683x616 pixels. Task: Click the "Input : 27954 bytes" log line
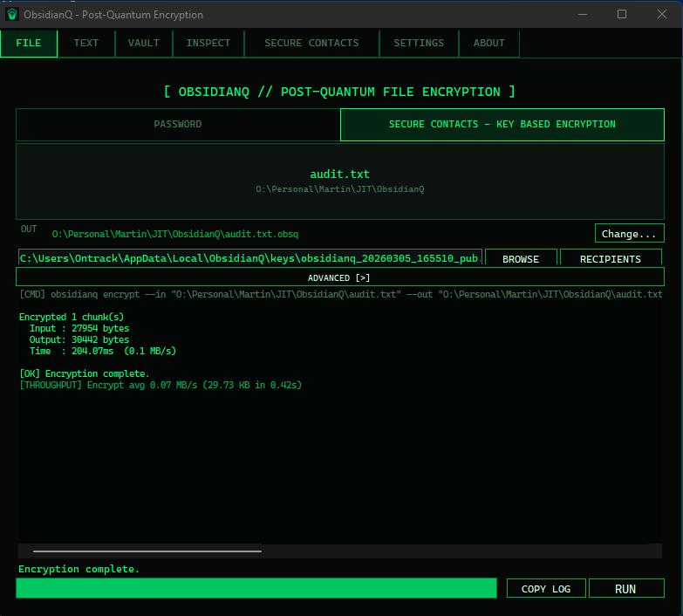pos(79,328)
